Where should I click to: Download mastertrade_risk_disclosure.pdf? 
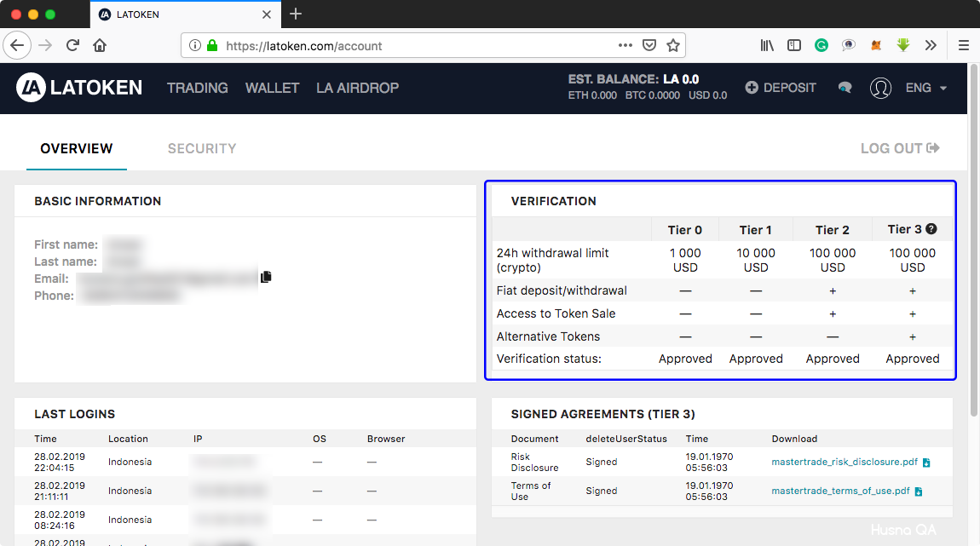click(x=850, y=463)
